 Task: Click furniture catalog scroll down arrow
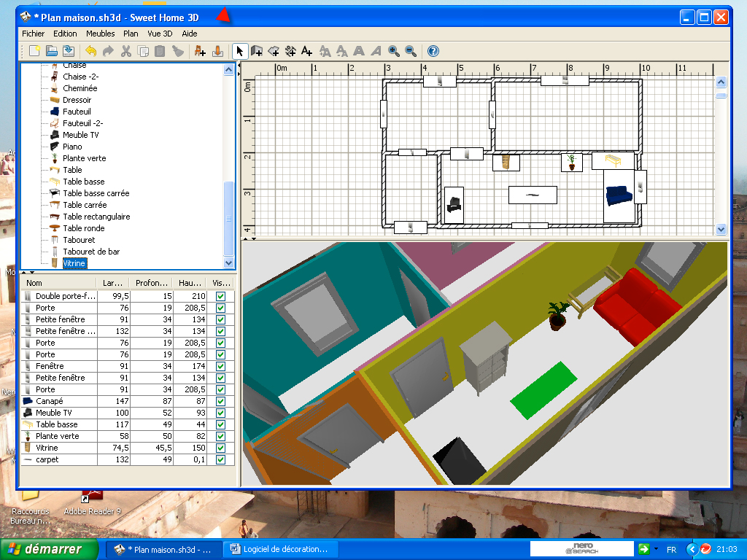pos(228,262)
